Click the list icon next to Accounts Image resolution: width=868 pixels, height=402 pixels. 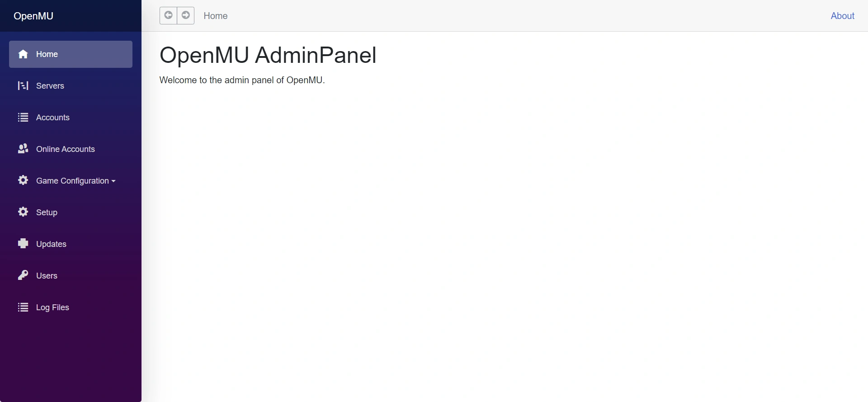tap(23, 118)
